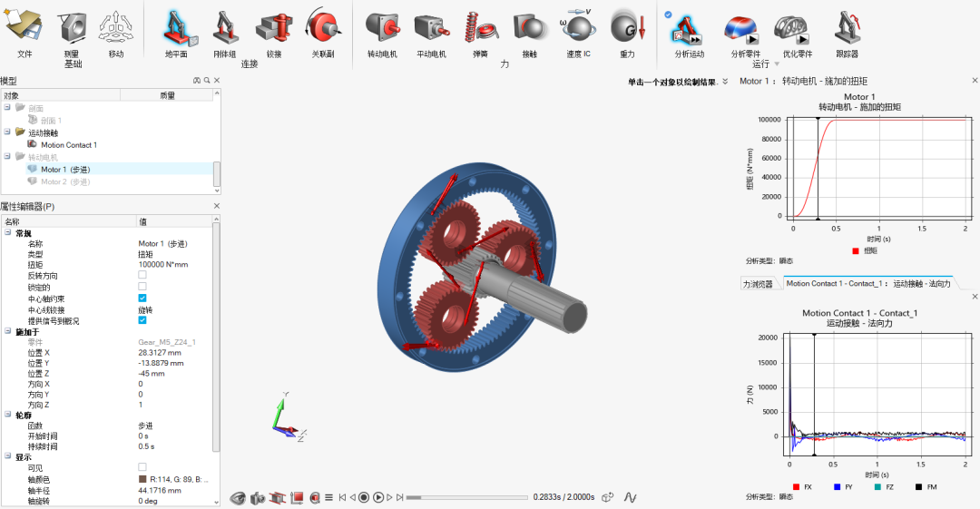Choose the 弹簧 (Spring) tool

(480, 34)
